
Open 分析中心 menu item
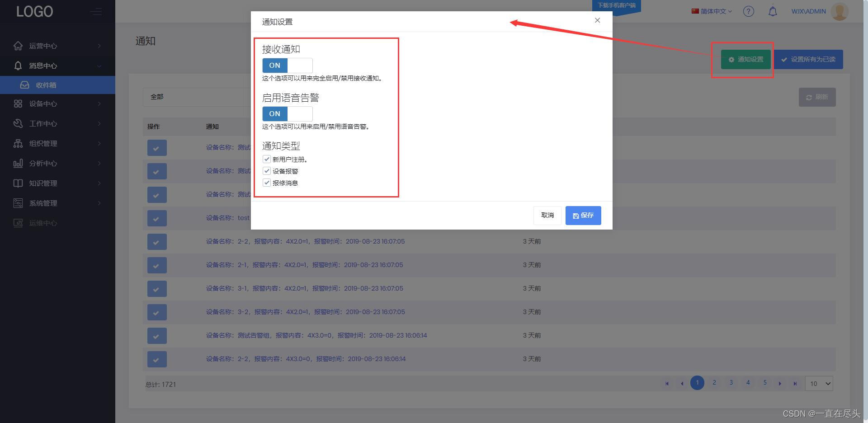(57, 163)
